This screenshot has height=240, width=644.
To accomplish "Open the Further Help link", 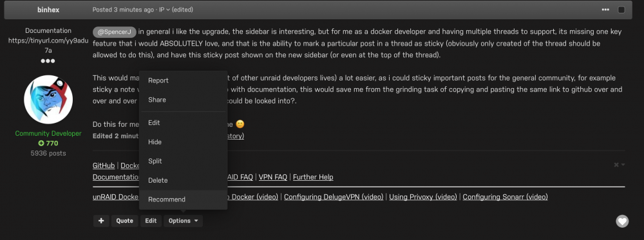I will 313,177.
